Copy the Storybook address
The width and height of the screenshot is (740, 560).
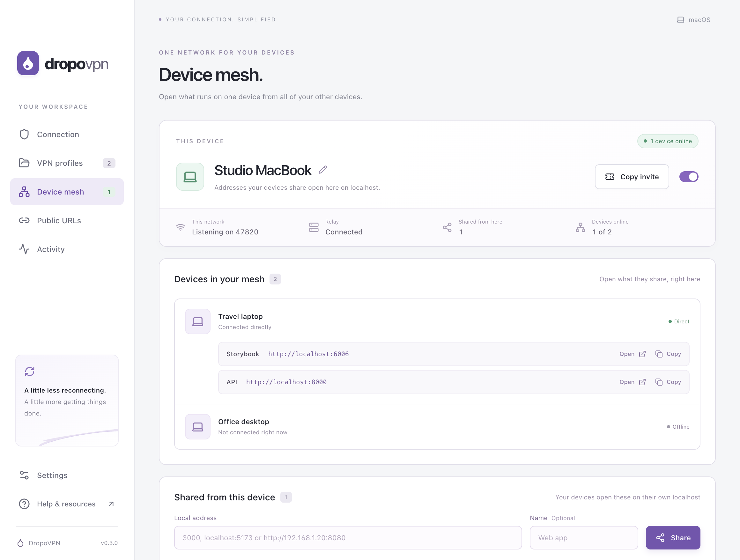pos(668,354)
